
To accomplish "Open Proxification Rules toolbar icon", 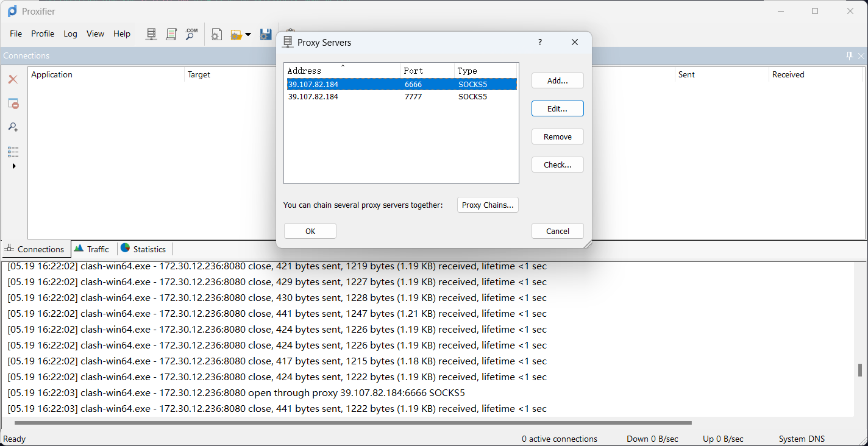I will [x=171, y=34].
